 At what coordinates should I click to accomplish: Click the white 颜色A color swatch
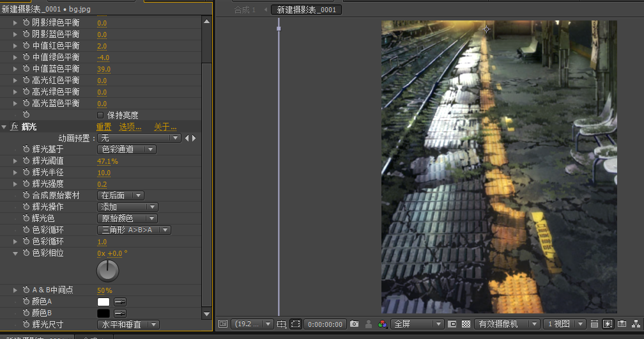pyautogui.click(x=103, y=301)
